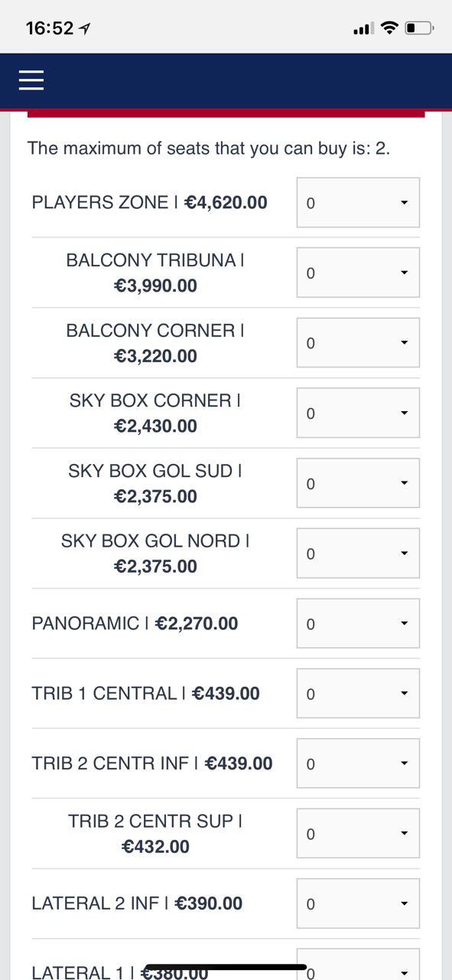
Task: Open the hamburger menu
Action: [31, 80]
